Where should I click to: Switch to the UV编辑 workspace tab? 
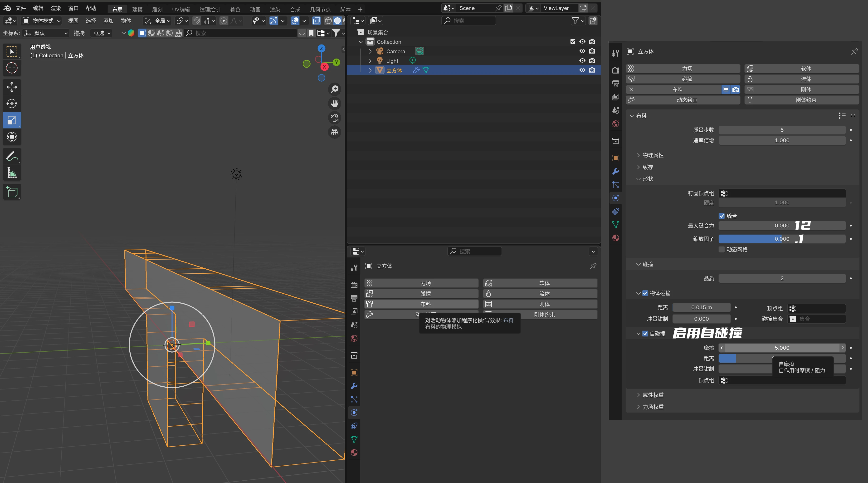click(x=180, y=10)
